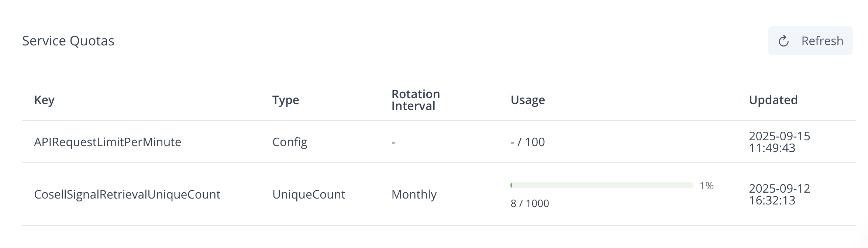868x248 pixels.
Task: Click the circular refresh arrow icon
Action: 783,41
